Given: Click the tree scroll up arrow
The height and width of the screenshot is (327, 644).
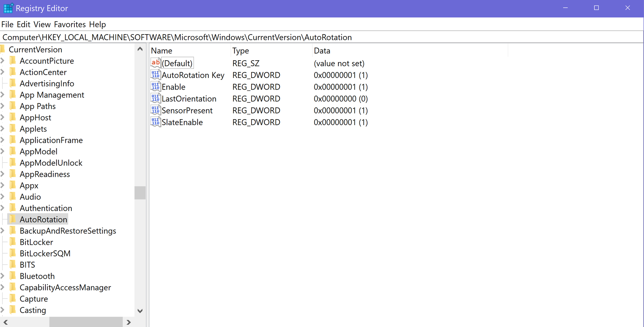Looking at the screenshot, I should [x=140, y=49].
